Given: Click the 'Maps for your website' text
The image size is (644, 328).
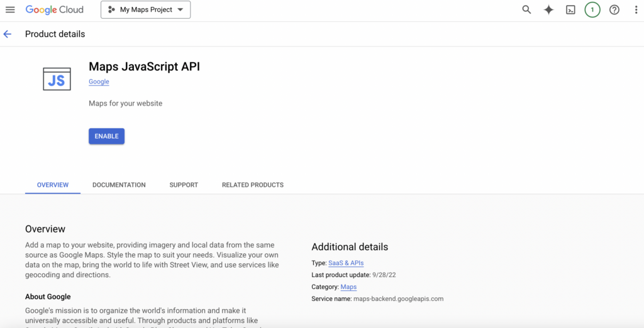Looking at the screenshot, I should click(125, 104).
